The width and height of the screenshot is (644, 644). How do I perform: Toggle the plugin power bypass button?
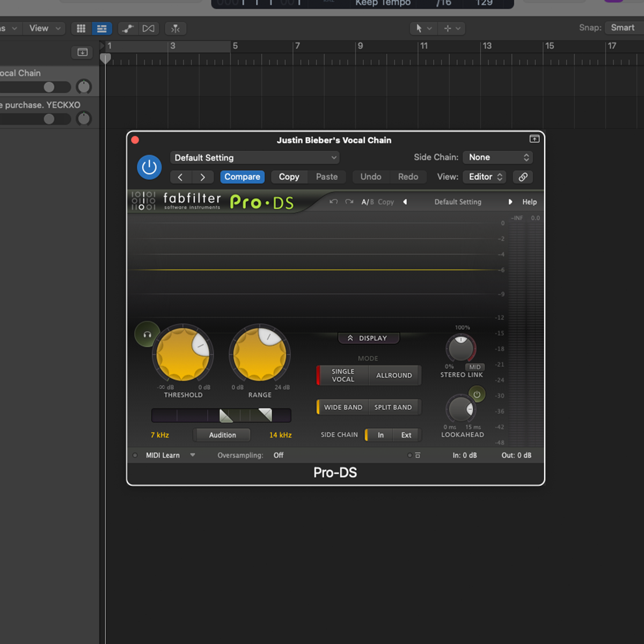(x=149, y=167)
